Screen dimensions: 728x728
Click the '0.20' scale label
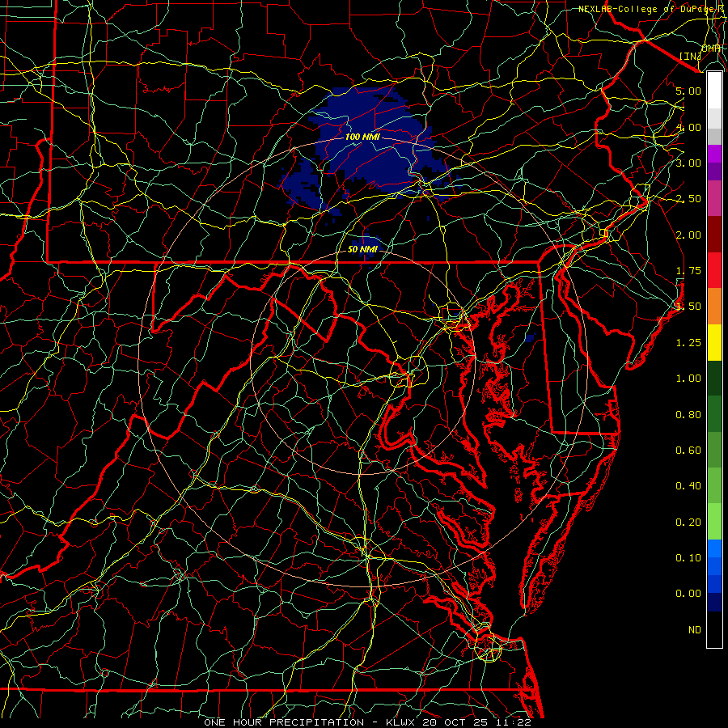(x=688, y=522)
